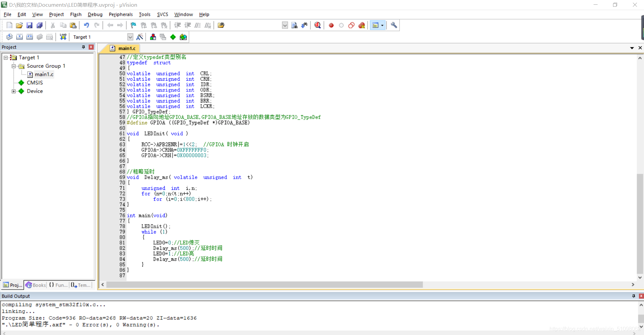Close the Project panel
644x335 pixels.
point(91,47)
